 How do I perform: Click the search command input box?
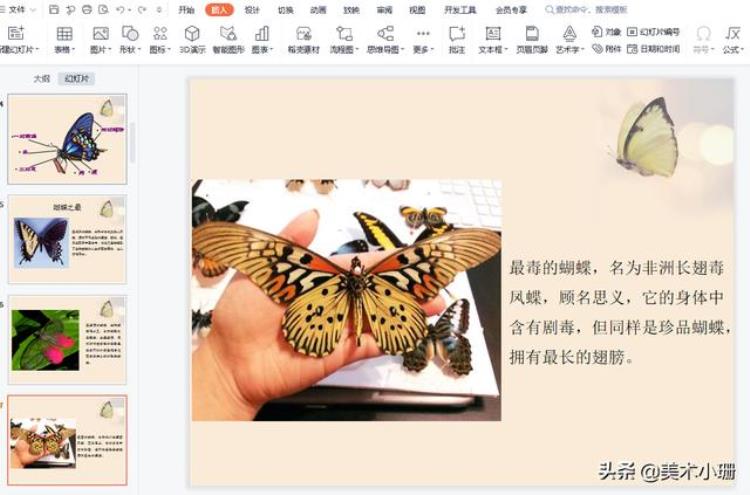(595, 9)
